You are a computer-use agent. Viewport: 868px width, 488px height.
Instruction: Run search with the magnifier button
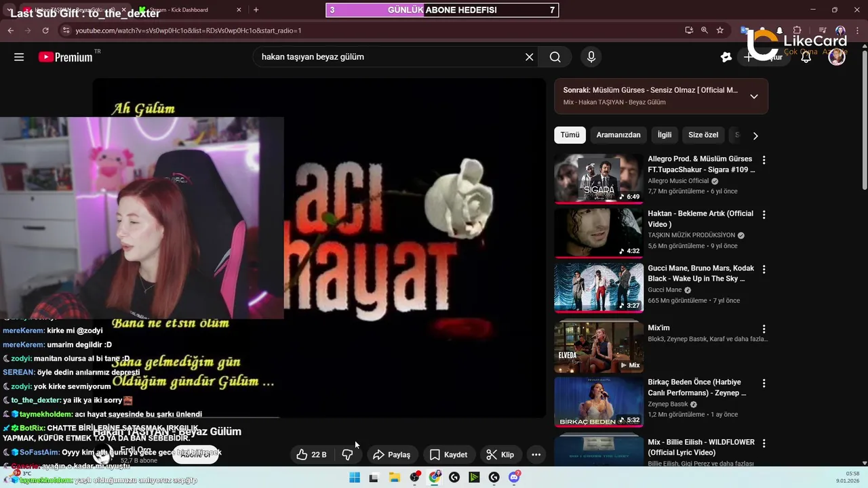pos(555,57)
